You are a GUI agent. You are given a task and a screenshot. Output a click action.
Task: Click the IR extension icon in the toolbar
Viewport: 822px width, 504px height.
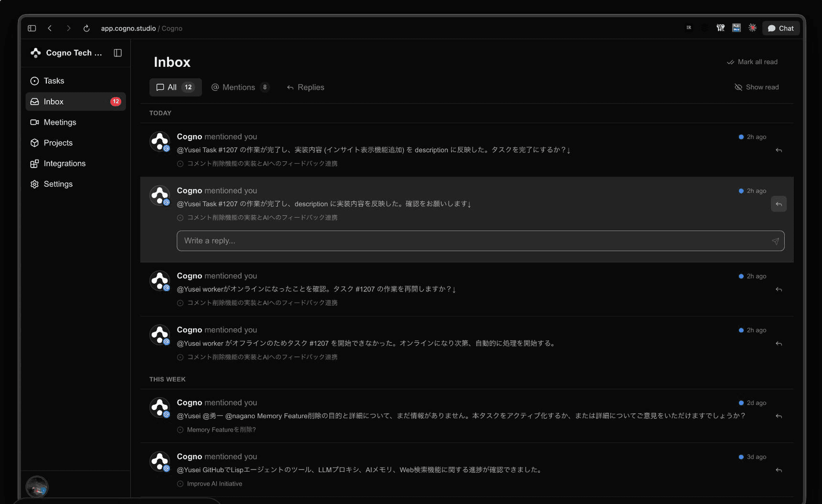(688, 28)
